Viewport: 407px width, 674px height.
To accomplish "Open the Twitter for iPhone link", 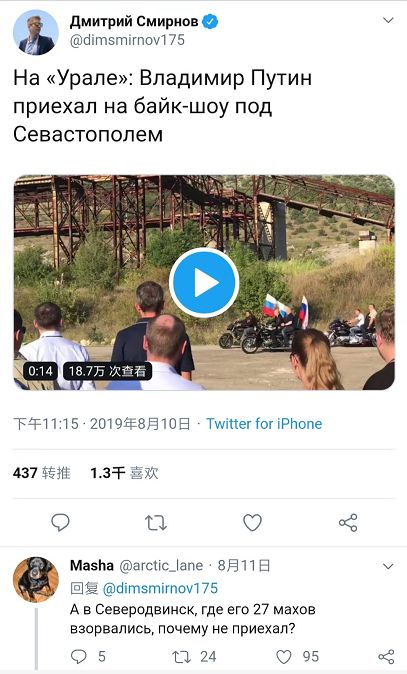I will [264, 424].
